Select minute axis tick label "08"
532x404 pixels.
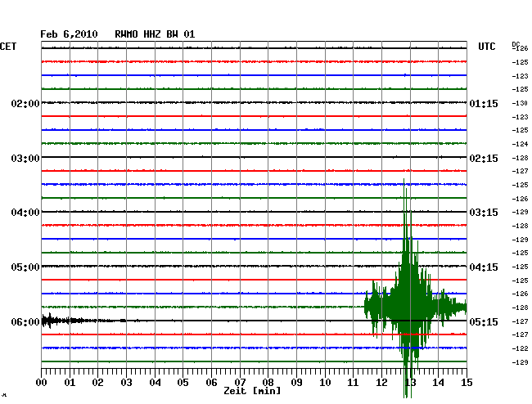pyautogui.click(x=268, y=383)
